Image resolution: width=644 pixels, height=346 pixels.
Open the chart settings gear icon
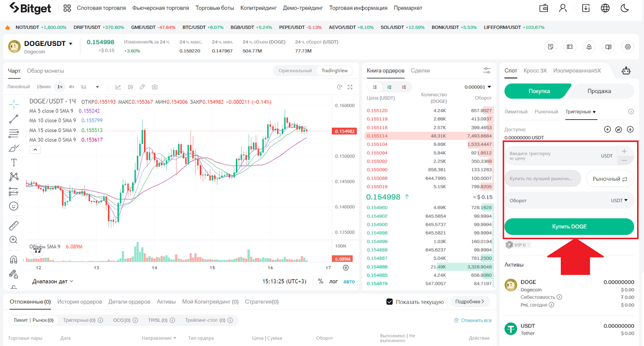point(628,47)
